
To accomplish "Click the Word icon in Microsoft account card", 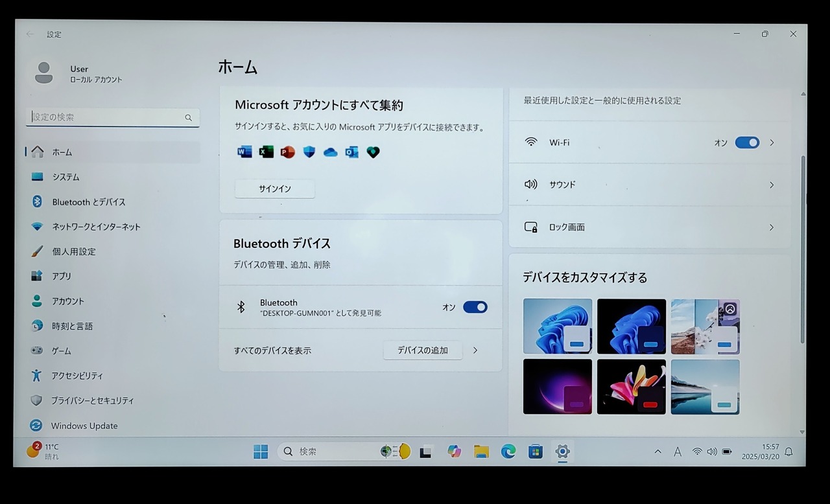I will (244, 152).
